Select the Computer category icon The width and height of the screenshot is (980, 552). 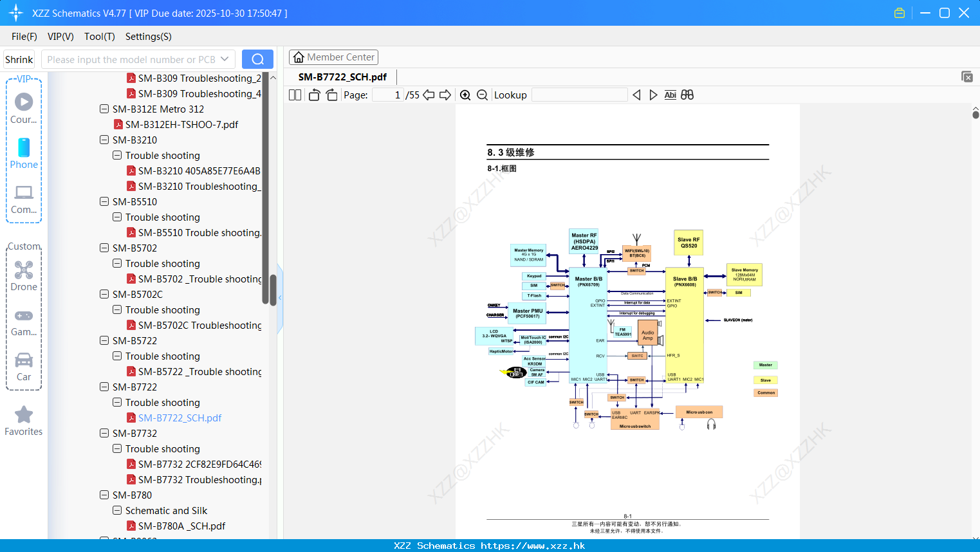pyautogui.click(x=24, y=199)
